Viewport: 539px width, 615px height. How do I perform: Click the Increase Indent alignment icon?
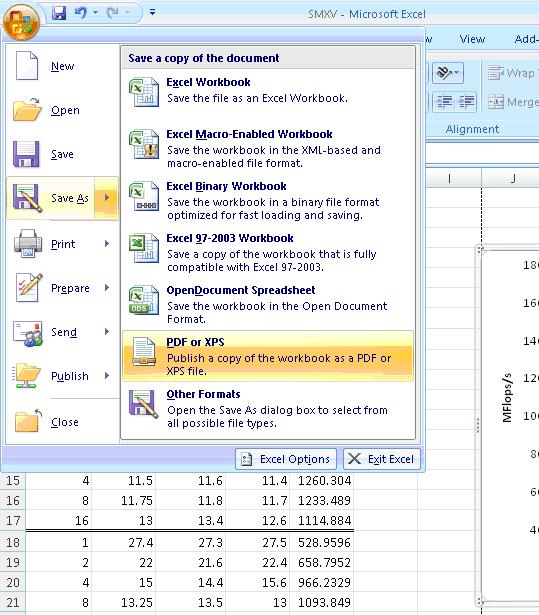[x=466, y=102]
